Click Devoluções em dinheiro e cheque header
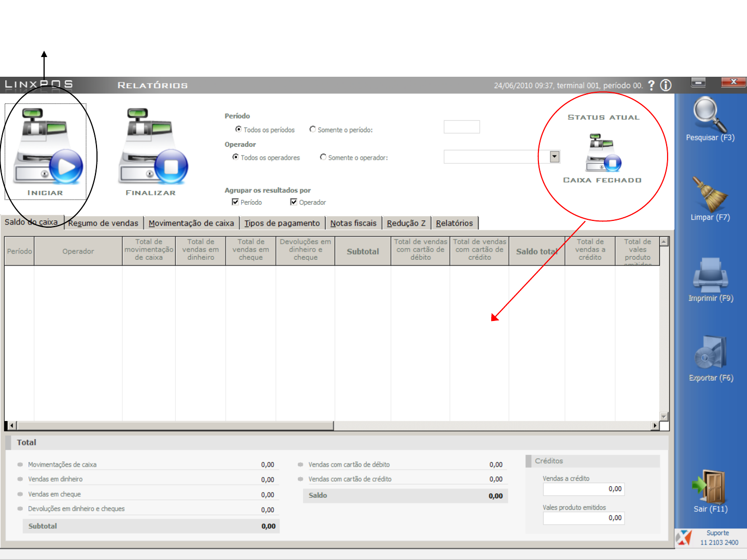 pos(306,251)
